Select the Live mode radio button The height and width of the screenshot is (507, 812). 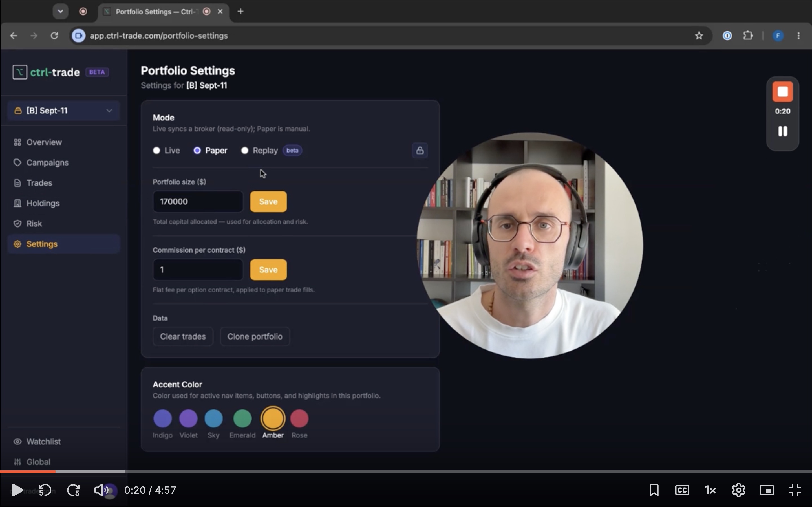pyautogui.click(x=156, y=151)
